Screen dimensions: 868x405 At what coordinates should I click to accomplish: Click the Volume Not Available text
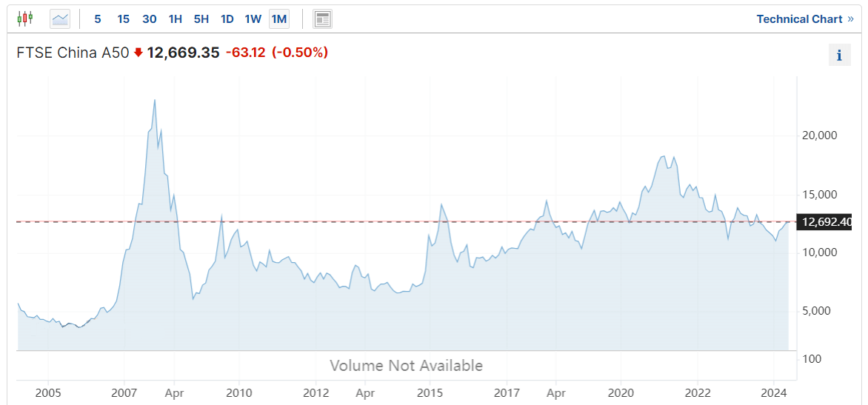[x=407, y=366]
